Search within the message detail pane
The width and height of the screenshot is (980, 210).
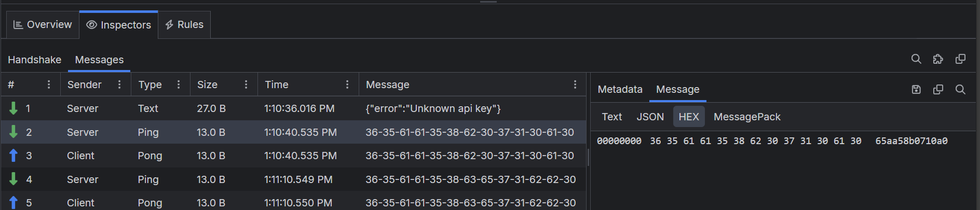click(x=960, y=90)
